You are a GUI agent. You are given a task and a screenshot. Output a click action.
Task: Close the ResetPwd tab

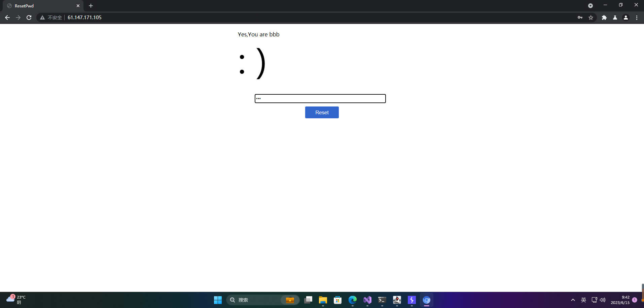pyautogui.click(x=78, y=6)
